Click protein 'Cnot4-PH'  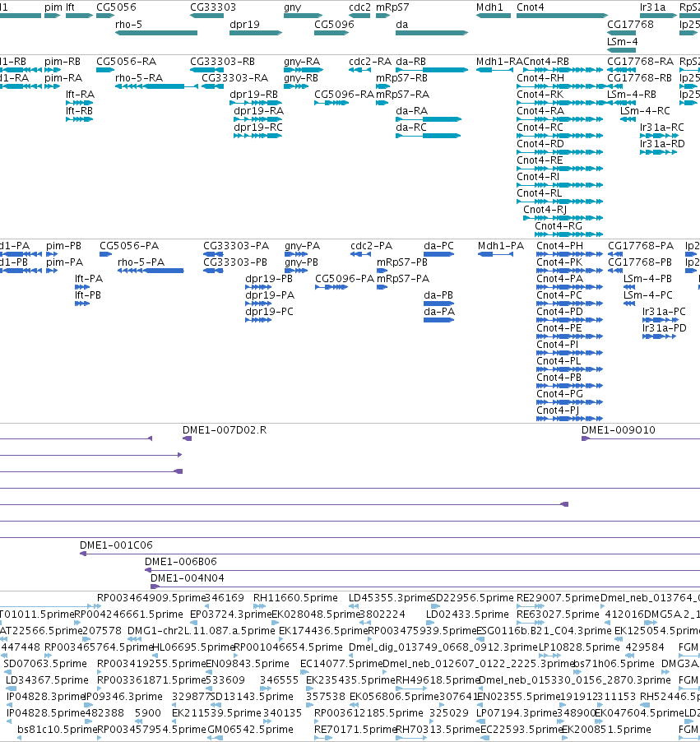pos(559,246)
